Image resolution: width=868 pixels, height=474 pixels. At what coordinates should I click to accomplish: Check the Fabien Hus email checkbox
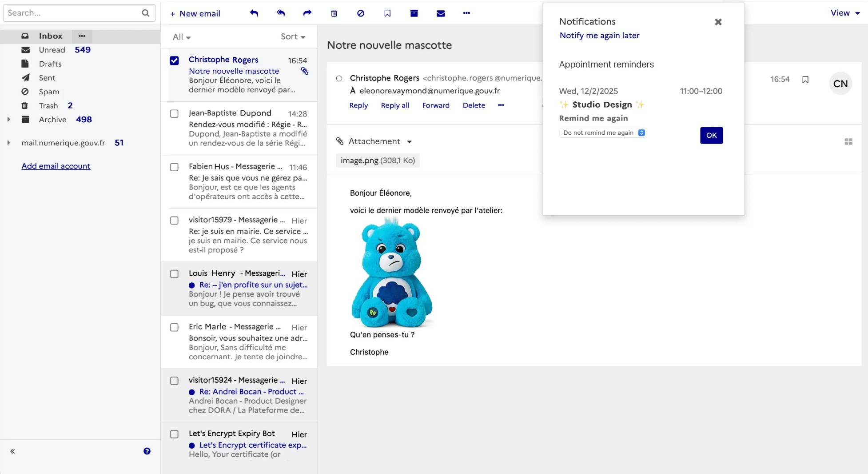(174, 167)
